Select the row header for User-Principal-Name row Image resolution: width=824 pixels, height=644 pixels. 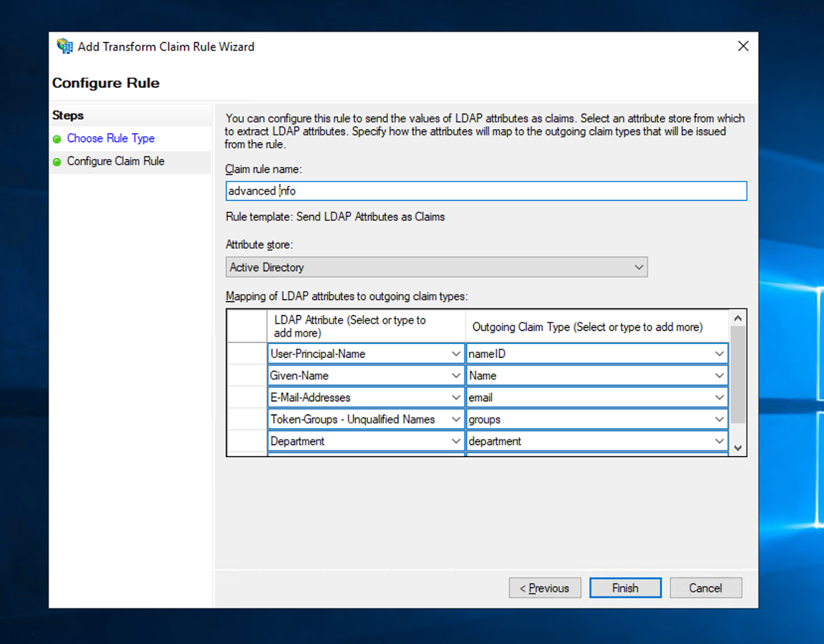247,354
